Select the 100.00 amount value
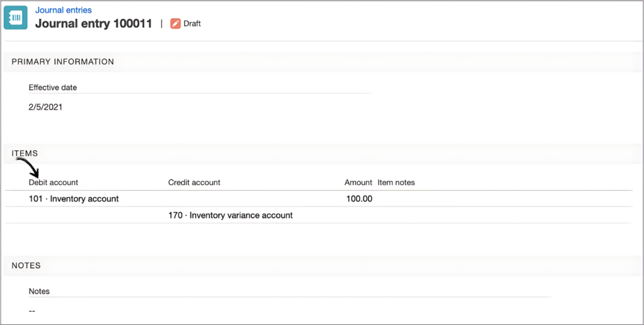The height and width of the screenshot is (325, 644). (x=359, y=198)
